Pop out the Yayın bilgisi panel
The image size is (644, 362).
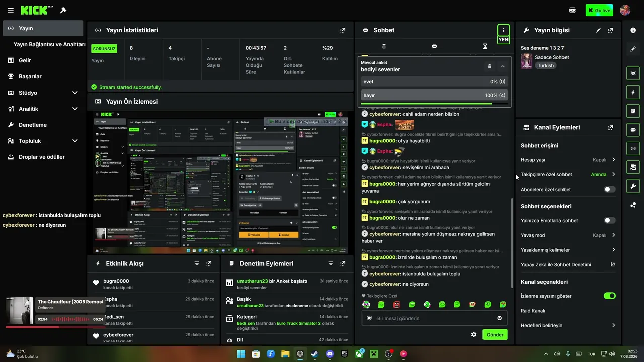pyautogui.click(x=610, y=30)
